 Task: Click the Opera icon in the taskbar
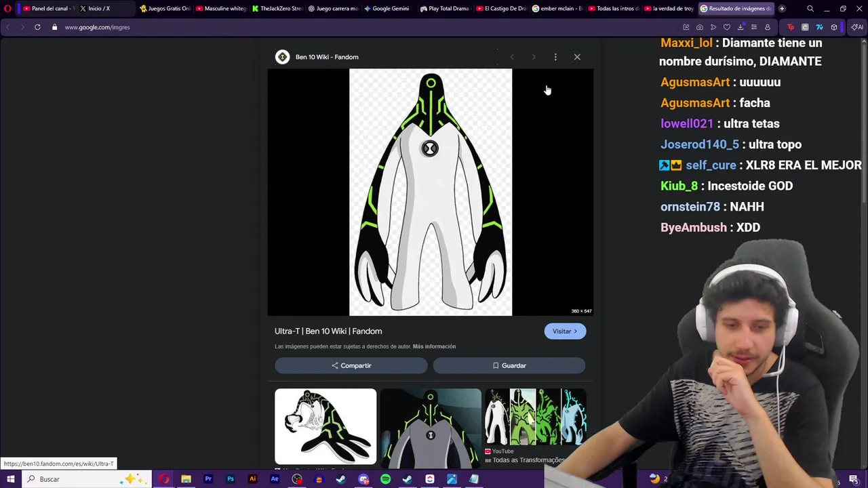(x=164, y=479)
